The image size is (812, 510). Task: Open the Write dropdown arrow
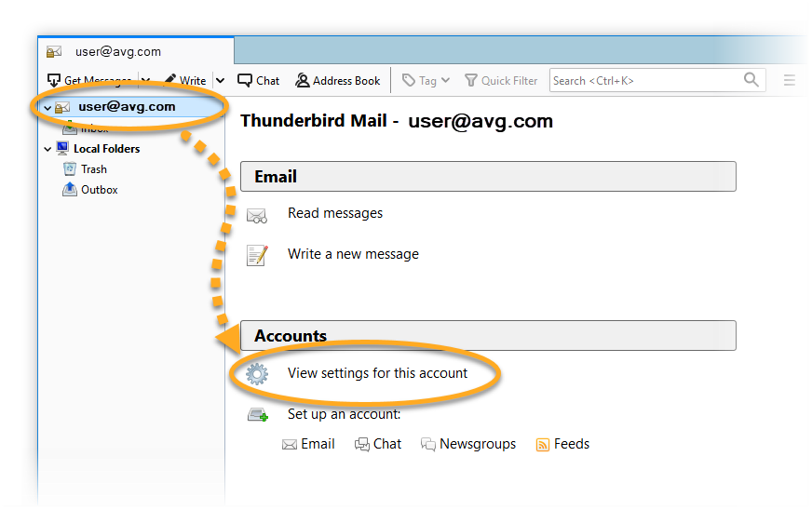(x=220, y=80)
